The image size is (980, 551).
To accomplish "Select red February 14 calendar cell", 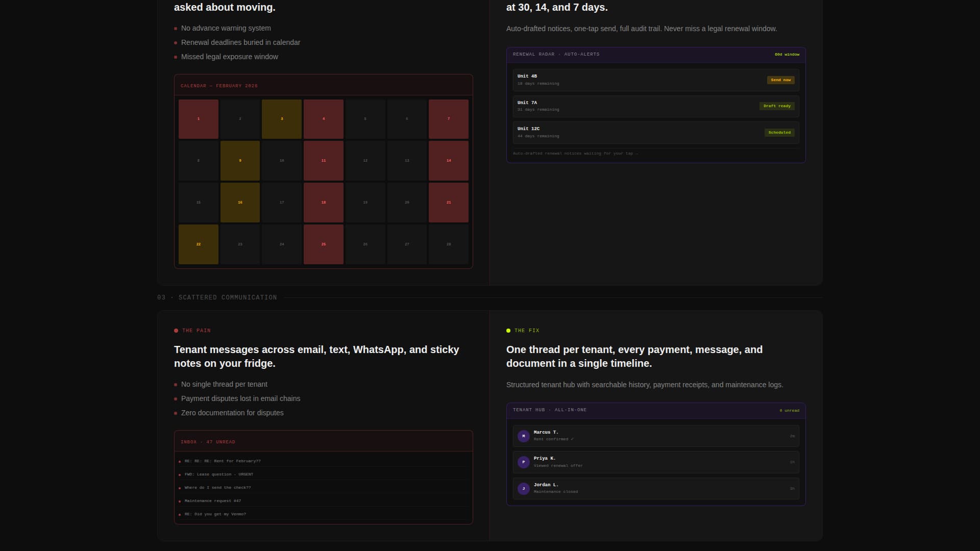I will [x=449, y=161].
